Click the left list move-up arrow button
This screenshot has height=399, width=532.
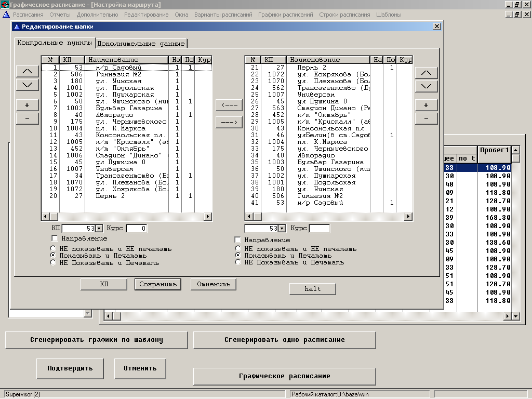pyautogui.click(x=28, y=71)
